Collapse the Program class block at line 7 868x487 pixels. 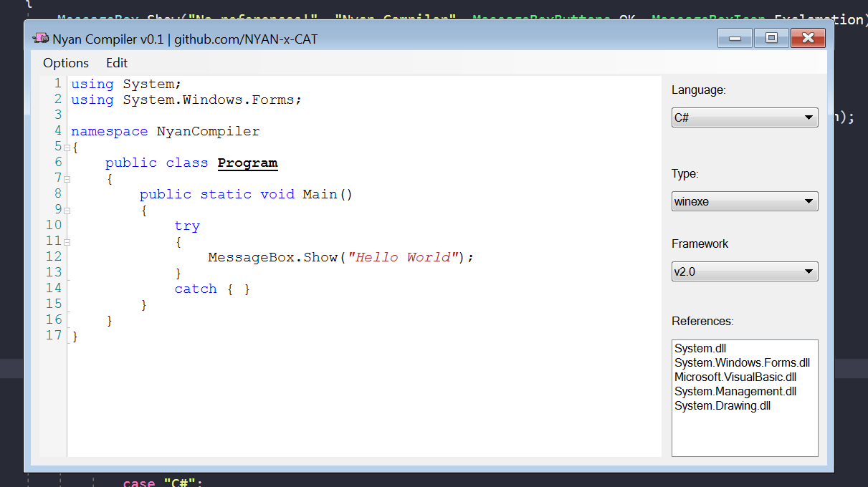tap(67, 178)
